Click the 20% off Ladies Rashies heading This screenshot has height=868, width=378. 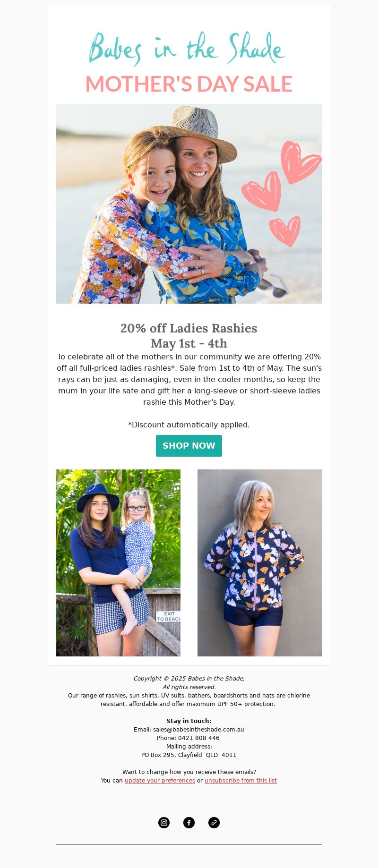[189, 328]
